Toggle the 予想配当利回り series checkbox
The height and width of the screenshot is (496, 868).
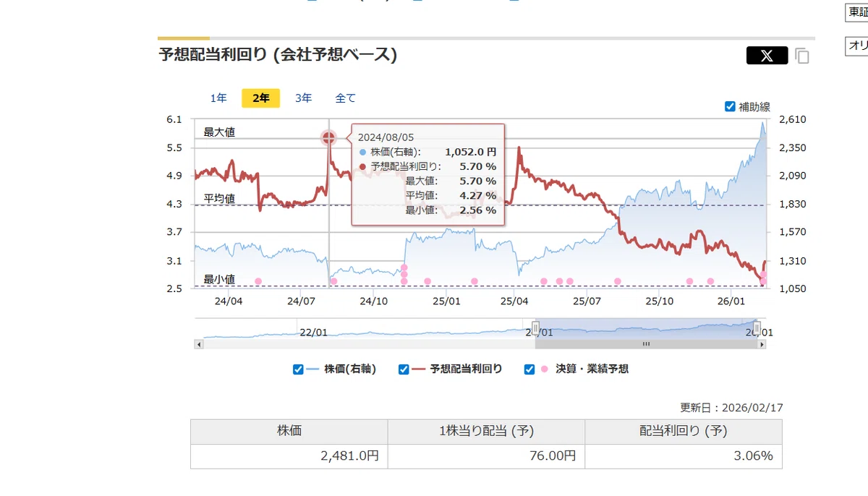[404, 369]
